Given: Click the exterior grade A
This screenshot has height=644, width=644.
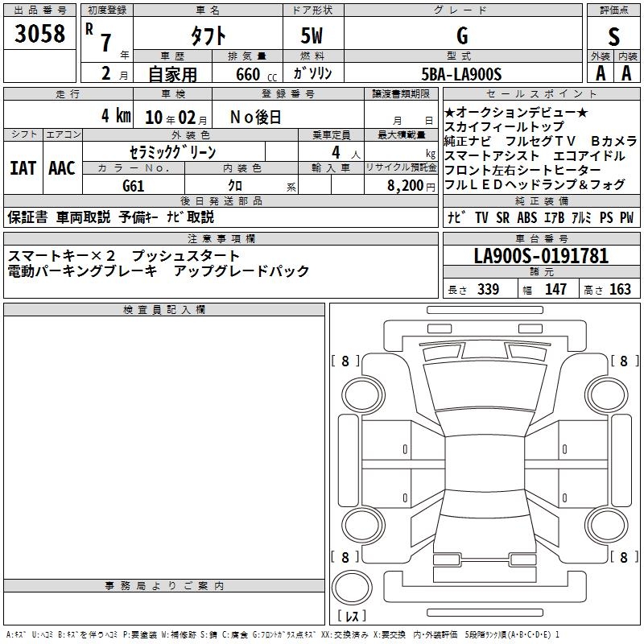Looking at the screenshot, I should click(x=601, y=73).
